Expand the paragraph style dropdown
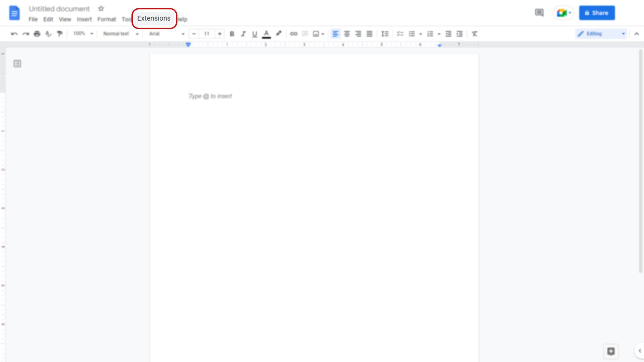 [120, 34]
